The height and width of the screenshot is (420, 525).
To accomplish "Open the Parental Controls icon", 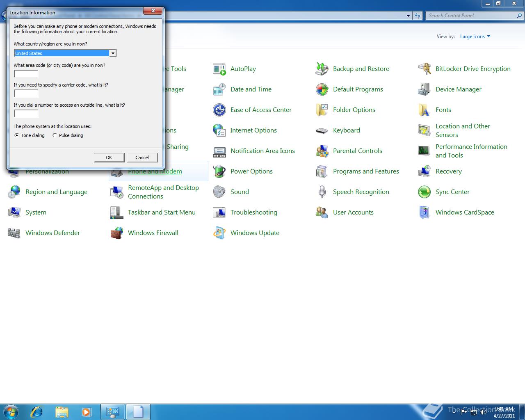I will click(x=322, y=151).
